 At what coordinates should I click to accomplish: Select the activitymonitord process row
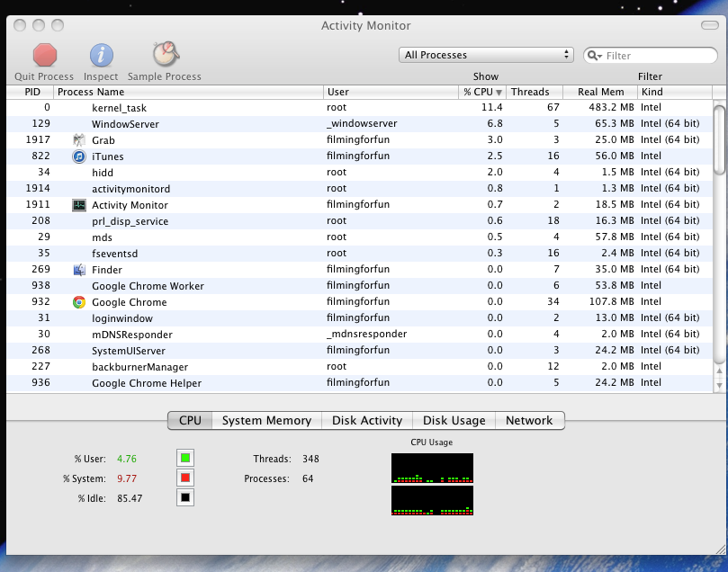(360, 189)
